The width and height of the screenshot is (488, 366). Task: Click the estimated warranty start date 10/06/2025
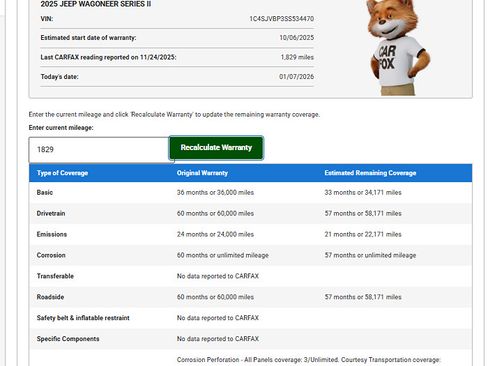point(297,38)
